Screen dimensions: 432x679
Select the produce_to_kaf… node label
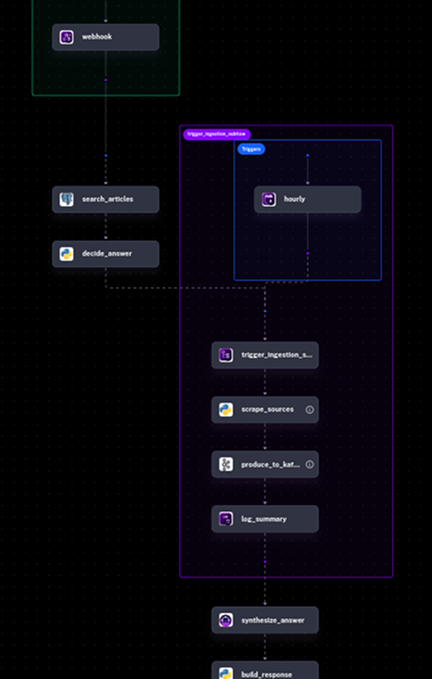click(271, 465)
